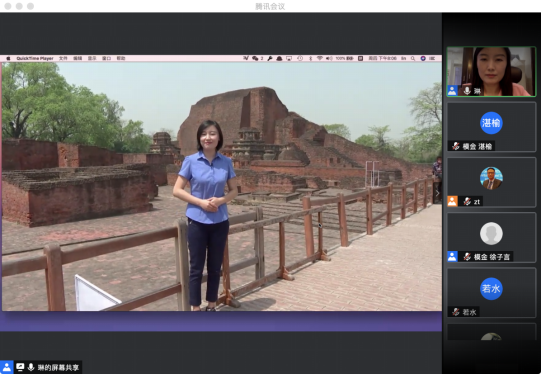The image size is (541, 374).
Task: Click the Siri icon in the menu bar
Action: (423, 58)
